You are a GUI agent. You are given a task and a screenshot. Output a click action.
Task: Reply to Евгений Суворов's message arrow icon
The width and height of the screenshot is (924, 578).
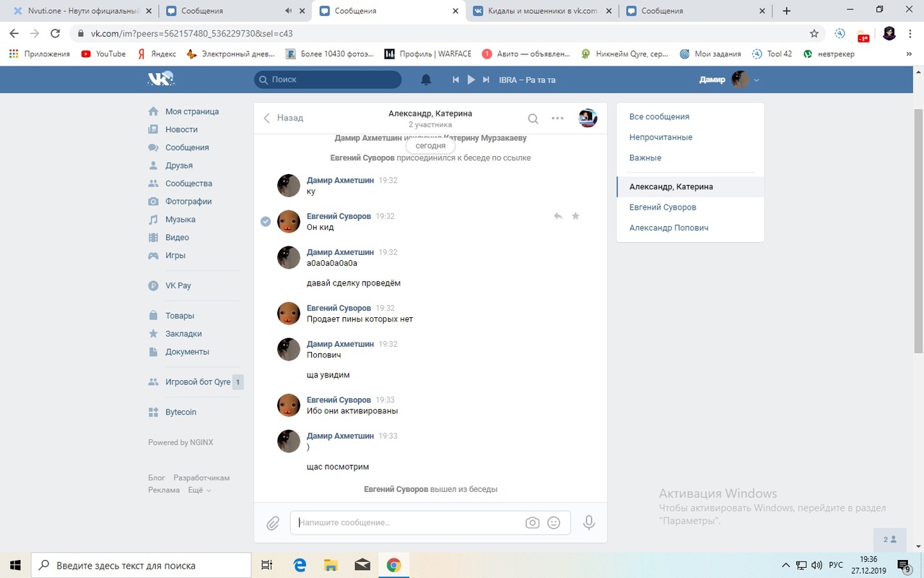(557, 216)
